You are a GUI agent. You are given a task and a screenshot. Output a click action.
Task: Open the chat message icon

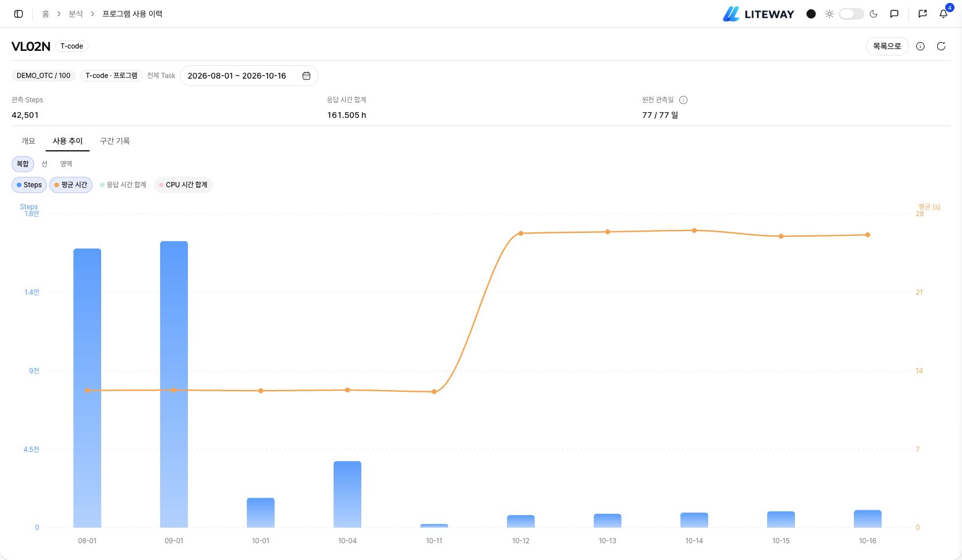click(x=894, y=14)
